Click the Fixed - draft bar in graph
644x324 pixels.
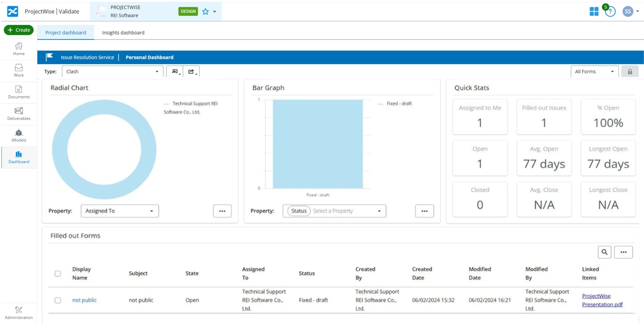click(x=318, y=144)
